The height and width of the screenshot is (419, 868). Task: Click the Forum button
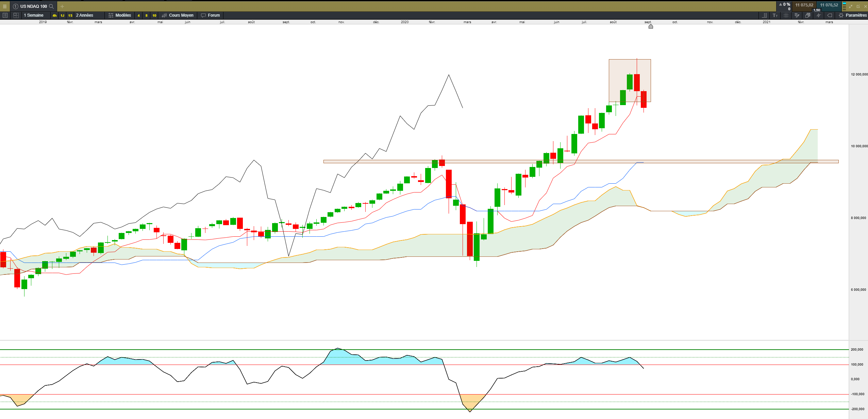click(x=211, y=15)
